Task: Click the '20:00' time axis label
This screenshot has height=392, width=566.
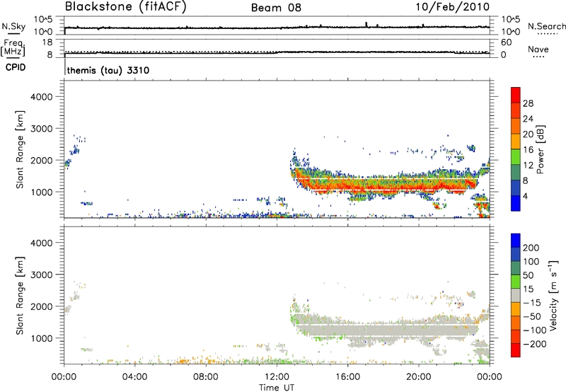Action: [418, 377]
